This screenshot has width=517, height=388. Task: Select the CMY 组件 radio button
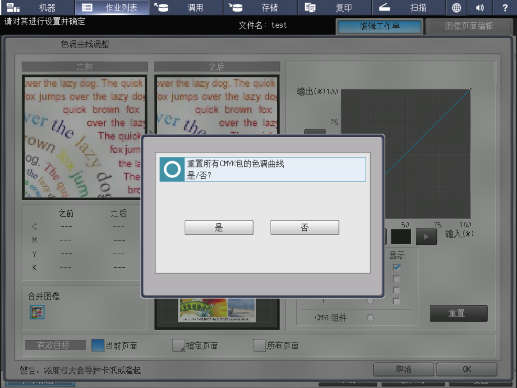coord(370,318)
